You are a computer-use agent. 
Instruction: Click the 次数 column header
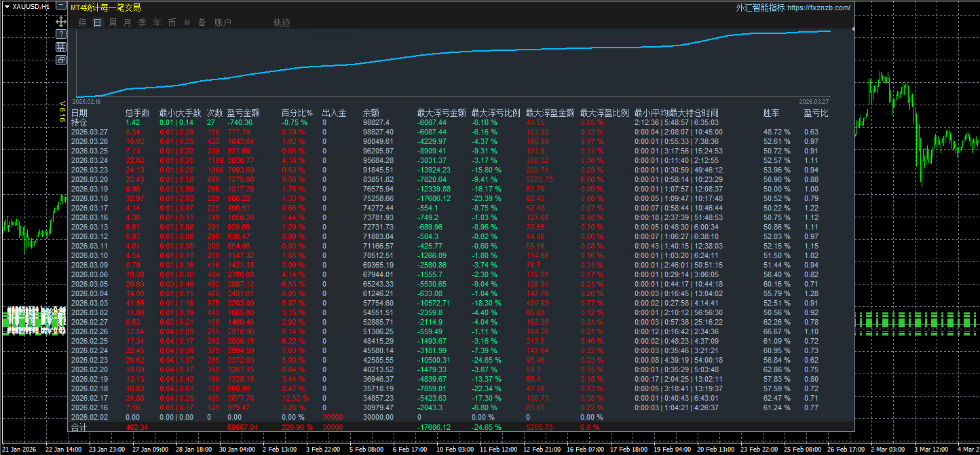tap(215, 113)
